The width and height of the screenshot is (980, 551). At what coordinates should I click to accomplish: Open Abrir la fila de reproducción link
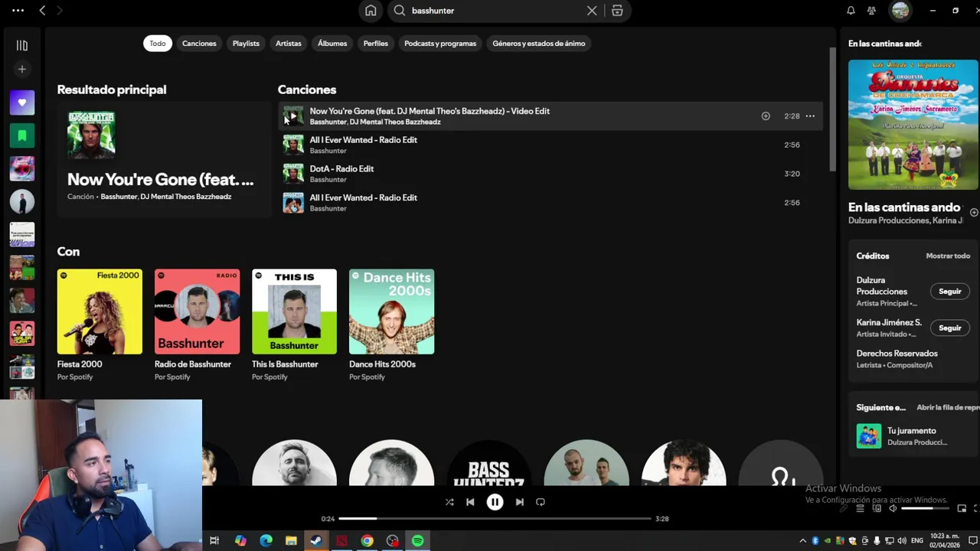coord(948,408)
